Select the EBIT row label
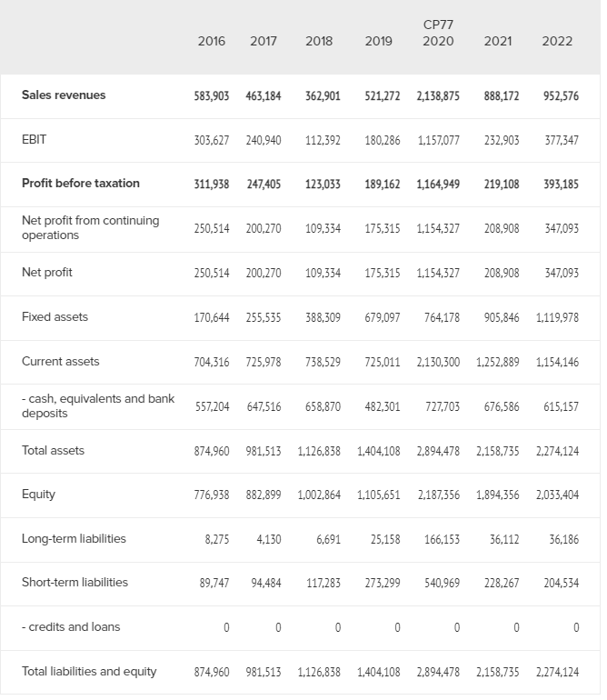This screenshot has width=607, height=700. click(x=35, y=139)
